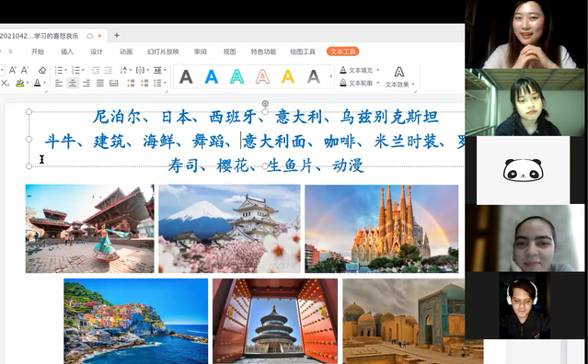Decrease font size with smaller A icon

25,70
